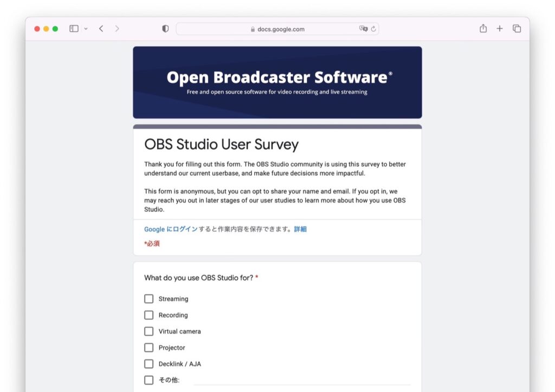Check the その他 option

point(149,380)
